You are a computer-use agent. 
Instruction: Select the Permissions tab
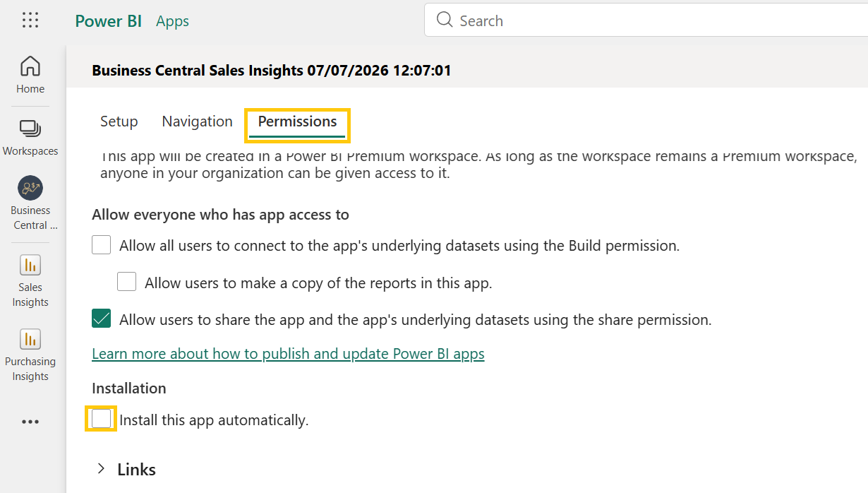[297, 121]
